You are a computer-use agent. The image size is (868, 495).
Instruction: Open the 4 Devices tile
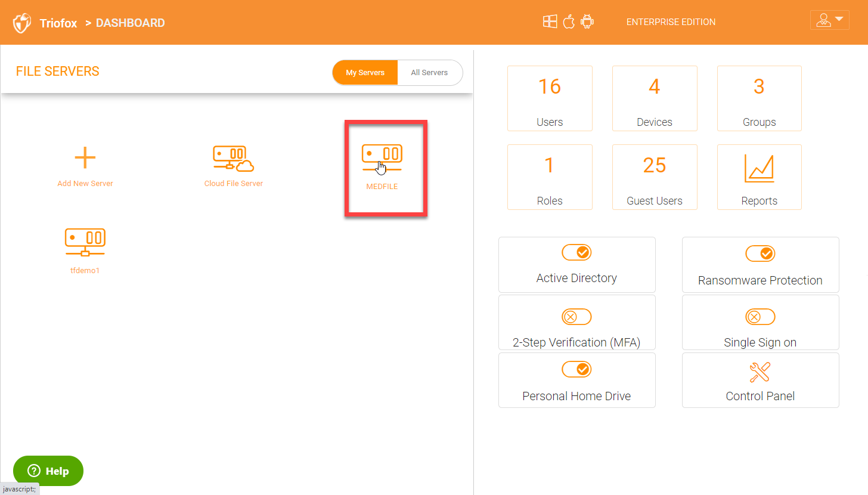(x=655, y=98)
